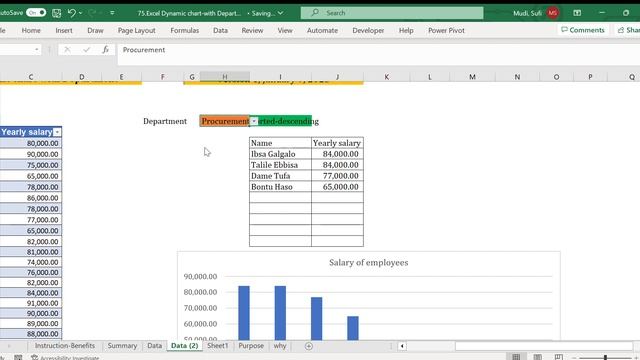
Task: Click the Insert Function fx icon
Action: pos(105,50)
